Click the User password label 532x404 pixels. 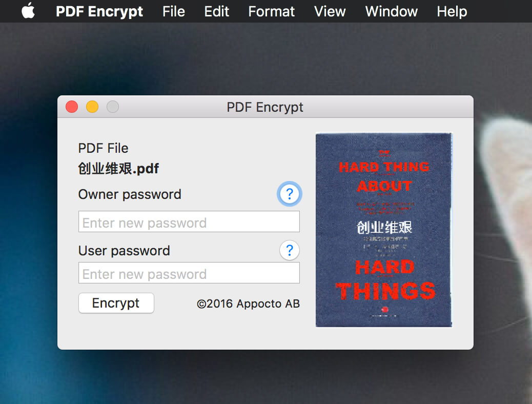124,251
